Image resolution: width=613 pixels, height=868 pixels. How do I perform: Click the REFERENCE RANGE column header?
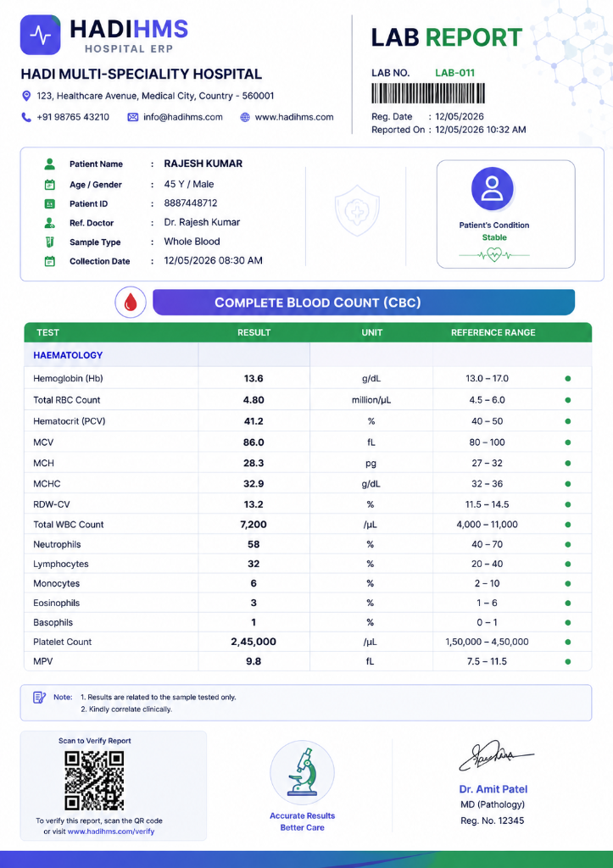pyautogui.click(x=493, y=332)
